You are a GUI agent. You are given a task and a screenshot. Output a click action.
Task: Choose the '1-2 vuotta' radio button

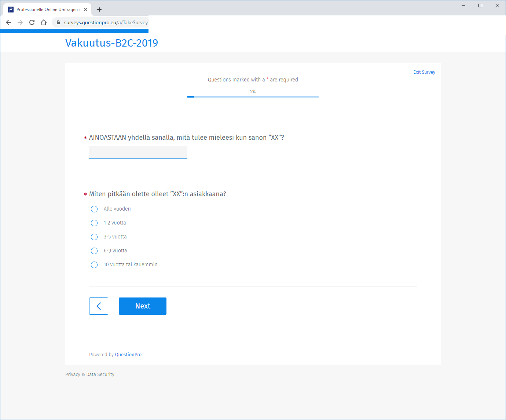[x=94, y=223]
